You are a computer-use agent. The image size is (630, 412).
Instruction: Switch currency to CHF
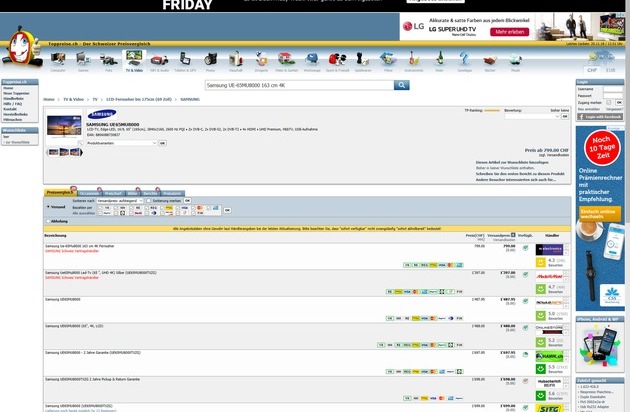(592, 70)
